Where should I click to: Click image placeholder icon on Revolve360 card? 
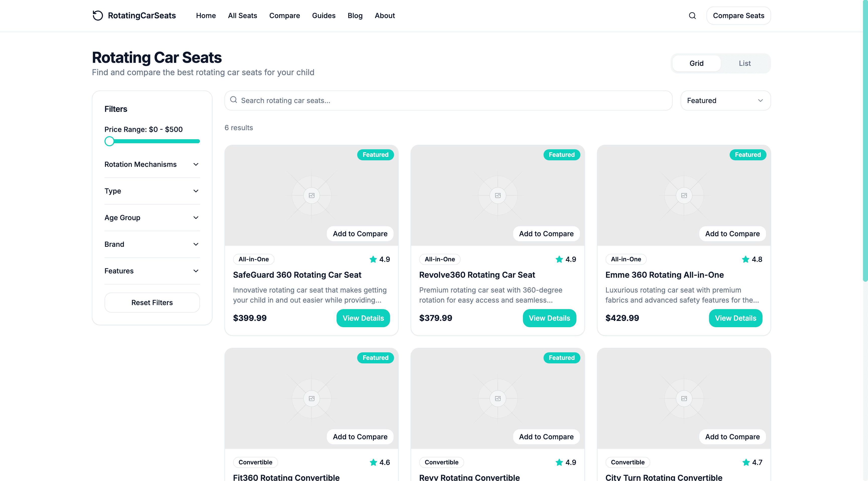click(498, 196)
